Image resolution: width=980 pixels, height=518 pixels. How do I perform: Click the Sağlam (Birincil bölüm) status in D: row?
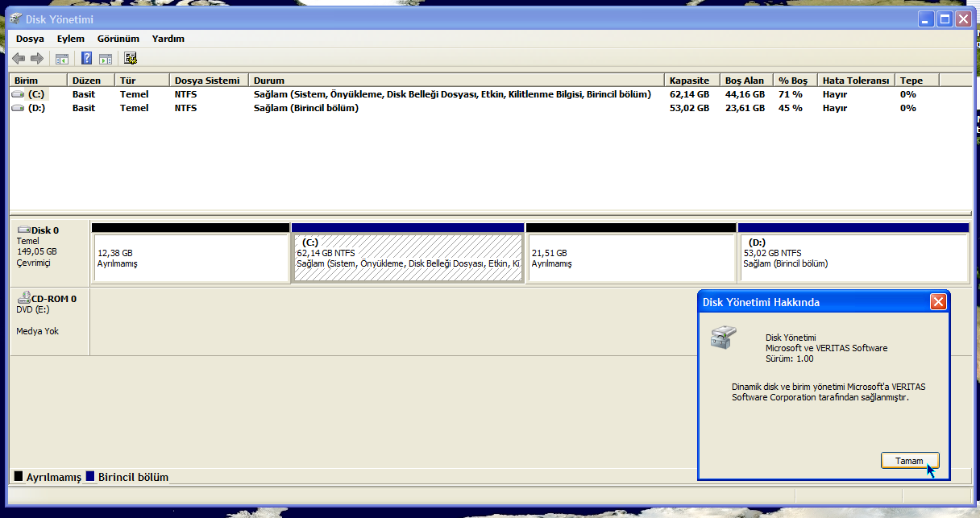pos(306,108)
